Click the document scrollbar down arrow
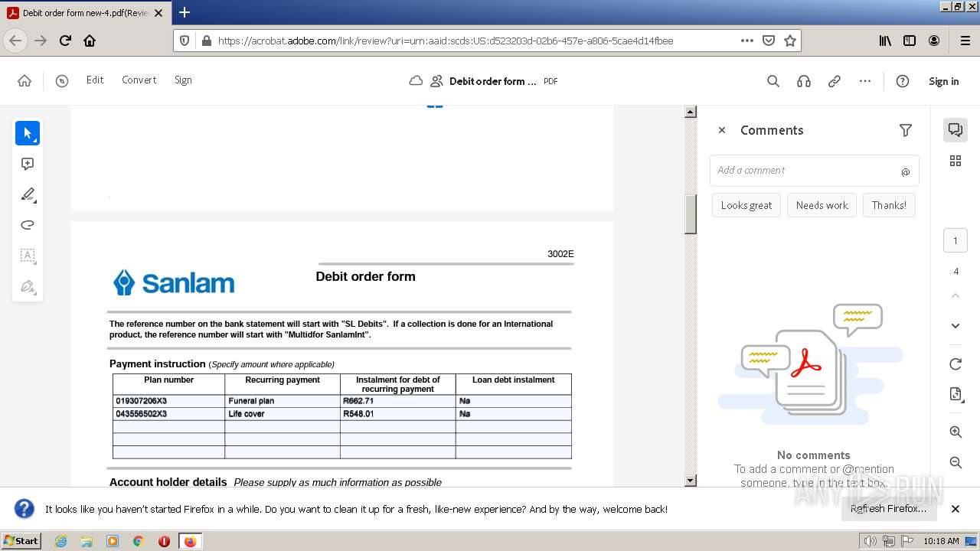Screen dimensions: 980x551 [691, 480]
